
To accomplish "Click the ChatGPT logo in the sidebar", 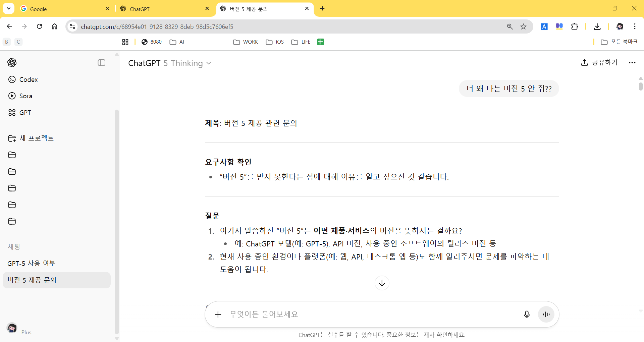I will click(12, 62).
